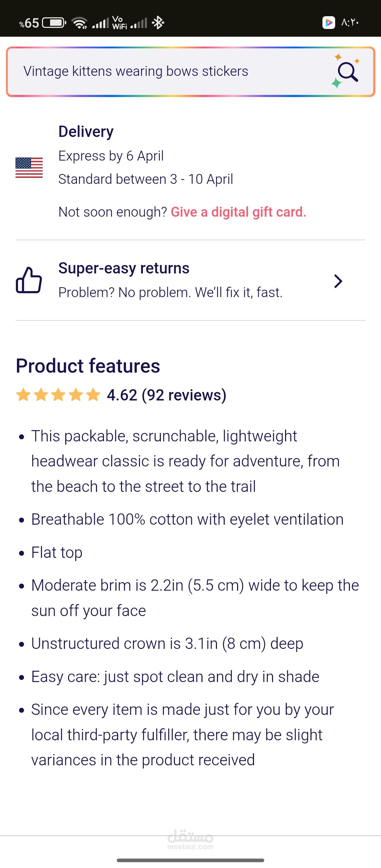Screen dimensions: 381x868
Task: Expand Super-easy returns with chevron arrow
Action: coord(338,281)
